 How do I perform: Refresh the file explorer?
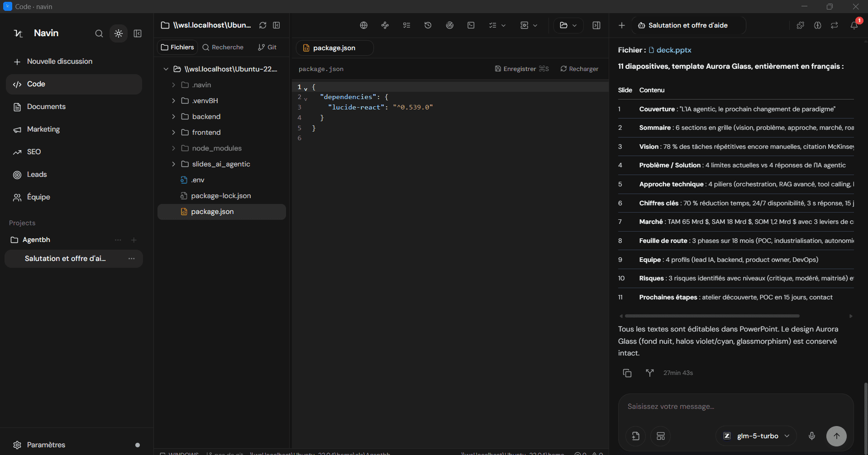click(x=262, y=25)
